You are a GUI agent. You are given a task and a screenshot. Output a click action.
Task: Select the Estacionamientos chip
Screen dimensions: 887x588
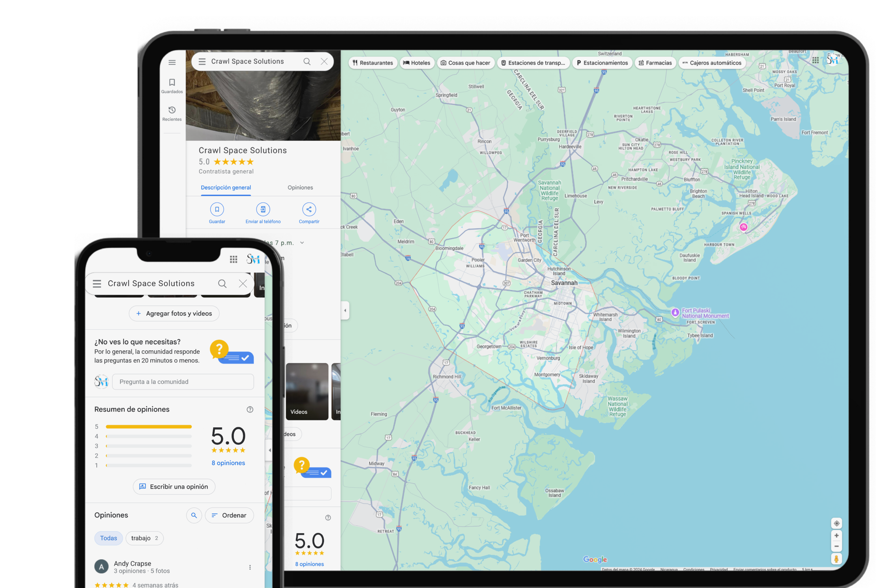point(602,63)
